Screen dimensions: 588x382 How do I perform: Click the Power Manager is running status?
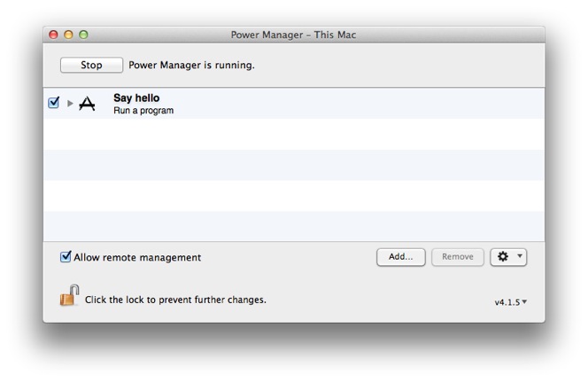tap(191, 66)
